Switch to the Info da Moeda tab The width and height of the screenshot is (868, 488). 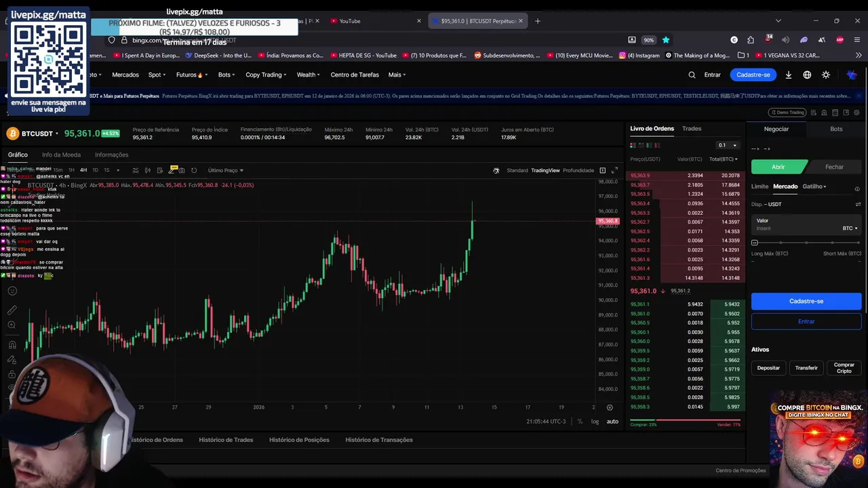pyautogui.click(x=61, y=155)
